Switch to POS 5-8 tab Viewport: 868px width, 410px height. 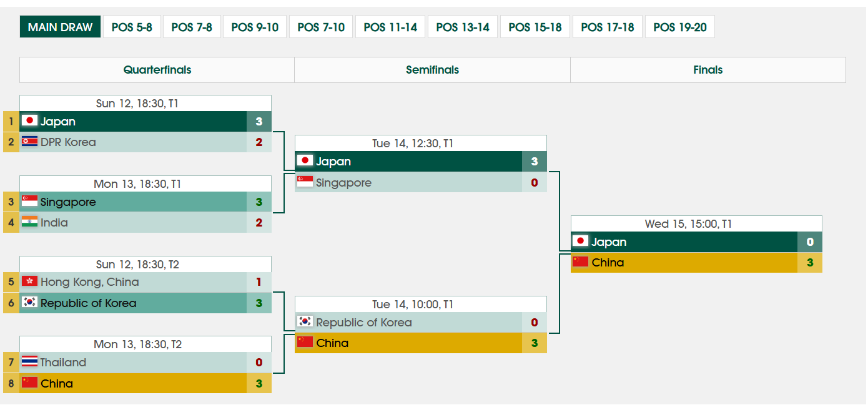pyautogui.click(x=132, y=27)
